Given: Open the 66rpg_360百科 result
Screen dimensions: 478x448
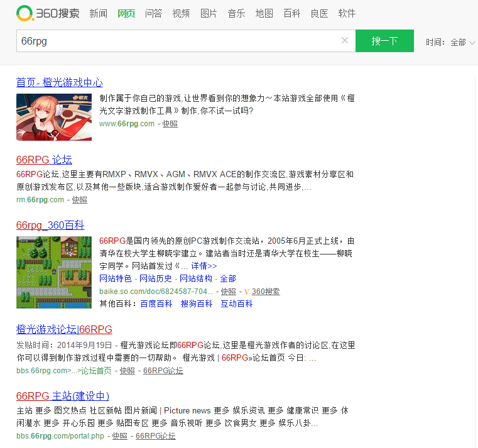Looking at the screenshot, I should click(50, 225).
